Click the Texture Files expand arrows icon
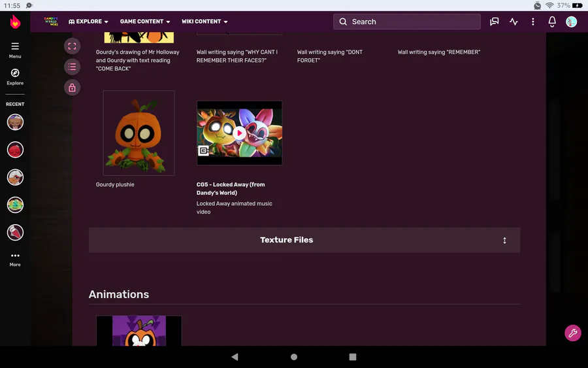 (505, 241)
